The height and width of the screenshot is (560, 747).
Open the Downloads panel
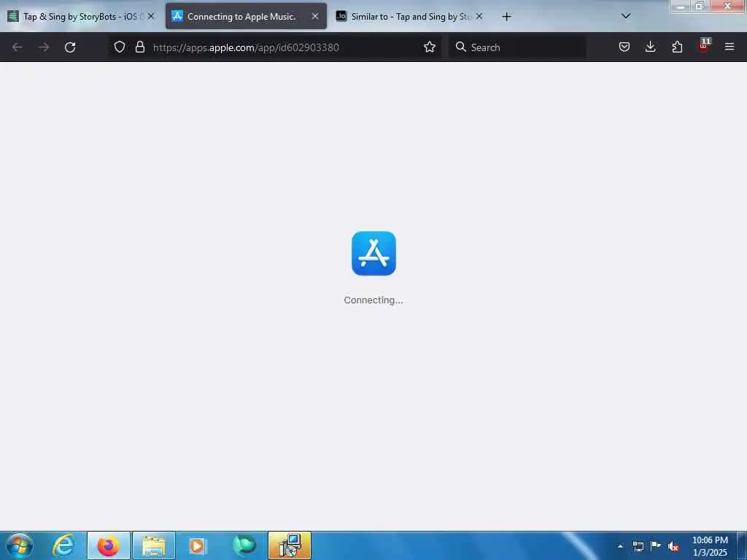pyautogui.click(x=650, y=47)
